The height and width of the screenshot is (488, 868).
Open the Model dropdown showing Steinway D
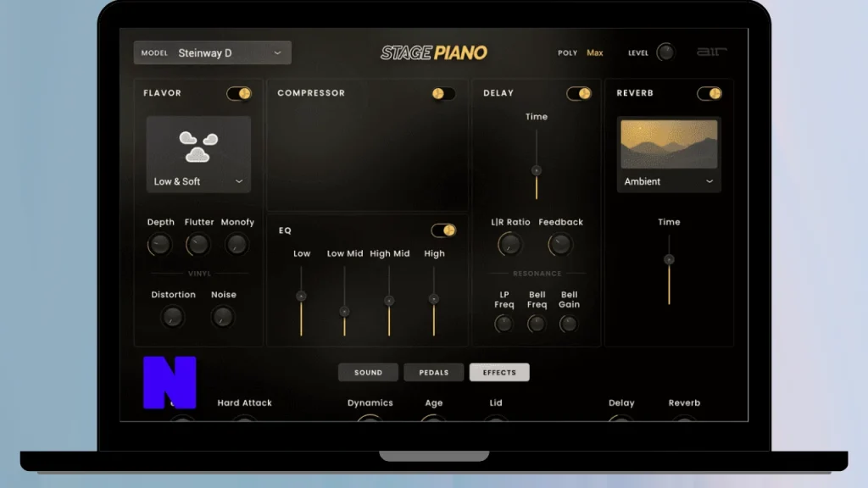[x=213, y=53]
